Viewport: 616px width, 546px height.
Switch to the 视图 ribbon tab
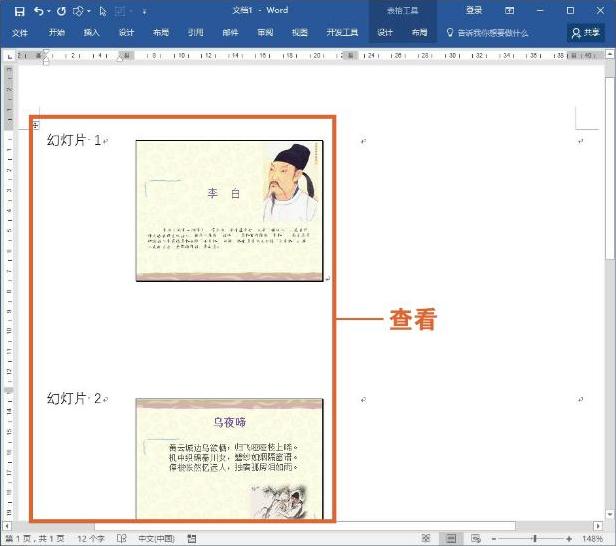coord(300,32)
